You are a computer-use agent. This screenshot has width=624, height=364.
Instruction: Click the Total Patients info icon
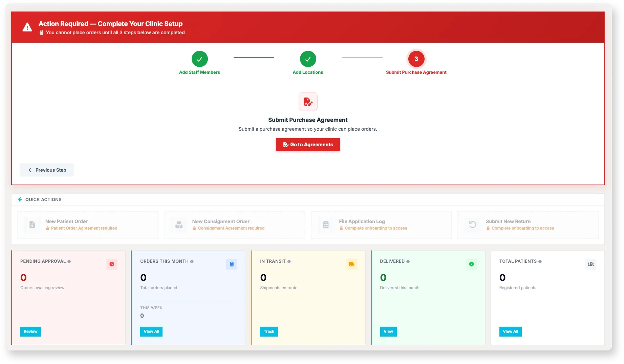click(x=540, y=261)
